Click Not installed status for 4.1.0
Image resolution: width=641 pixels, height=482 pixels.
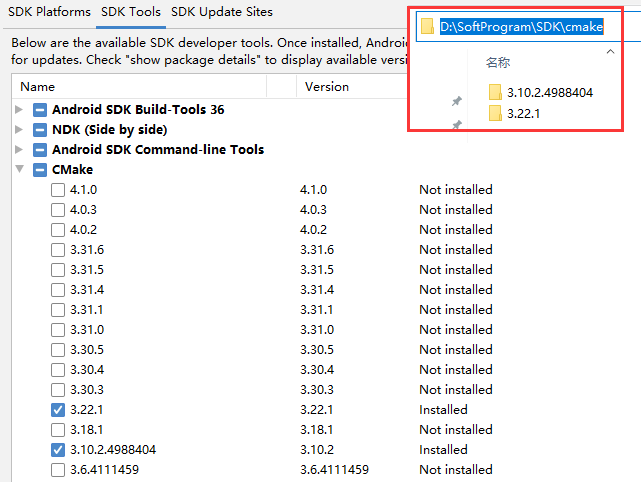coord(456,190)
